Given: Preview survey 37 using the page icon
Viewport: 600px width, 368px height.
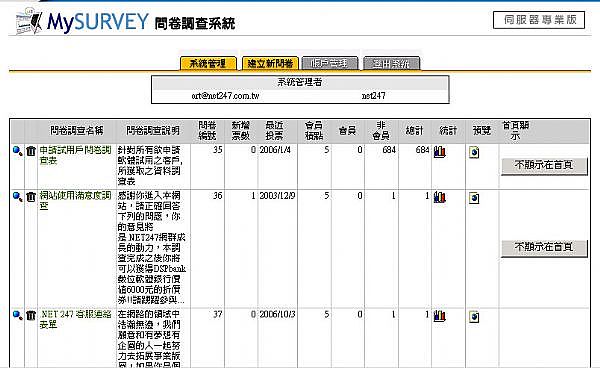Looking at the screenshot, I should 474,317.
